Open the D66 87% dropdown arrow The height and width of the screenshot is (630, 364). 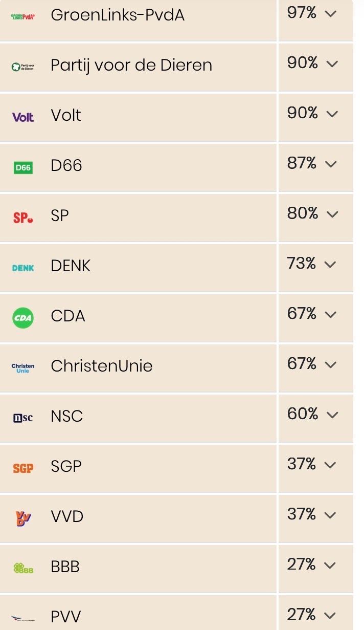click(x=331, y=164)
